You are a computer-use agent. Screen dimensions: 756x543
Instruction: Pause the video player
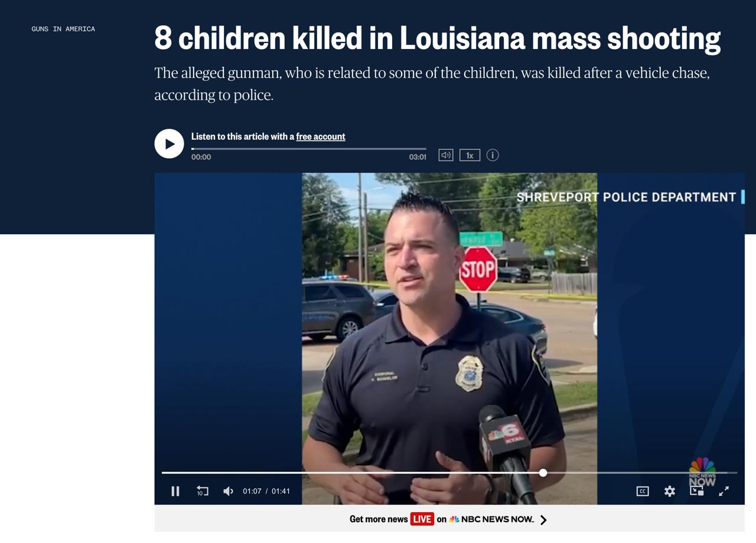click(x=175, y=491)
